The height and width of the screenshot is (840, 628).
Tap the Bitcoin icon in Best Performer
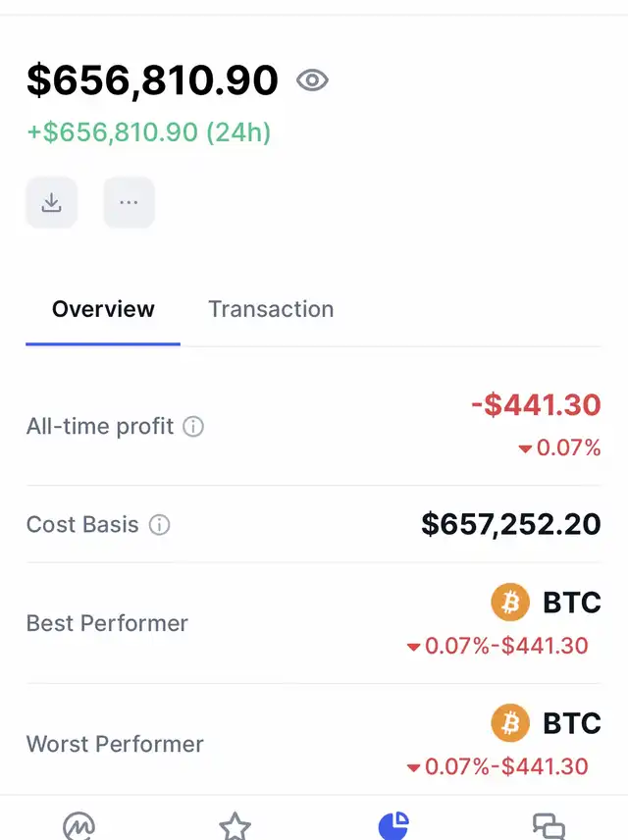point(510,603)
